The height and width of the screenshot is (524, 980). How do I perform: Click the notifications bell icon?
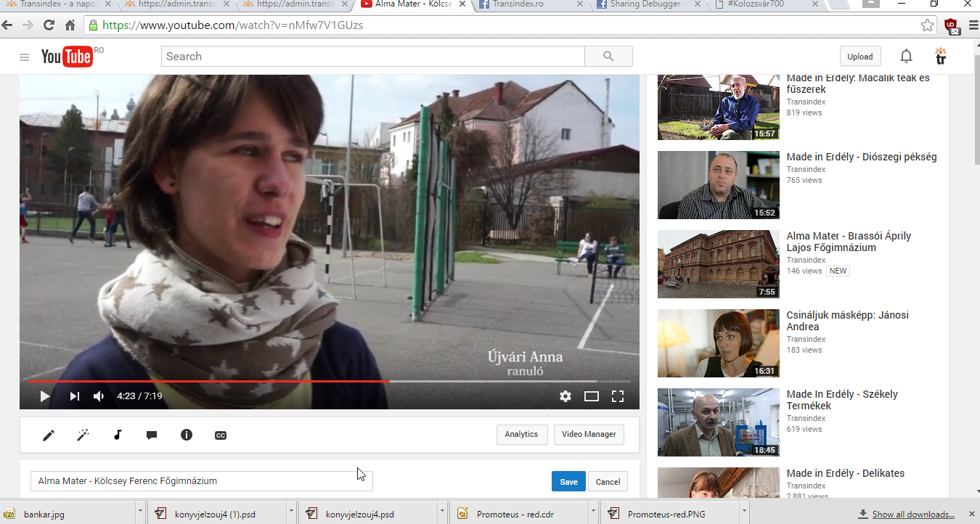(906, 57)
